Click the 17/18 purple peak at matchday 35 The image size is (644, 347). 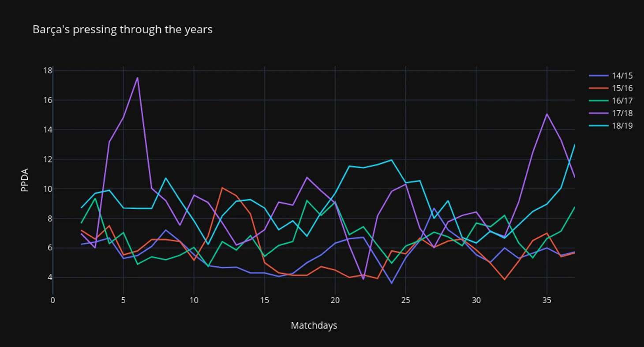point(547,114)
